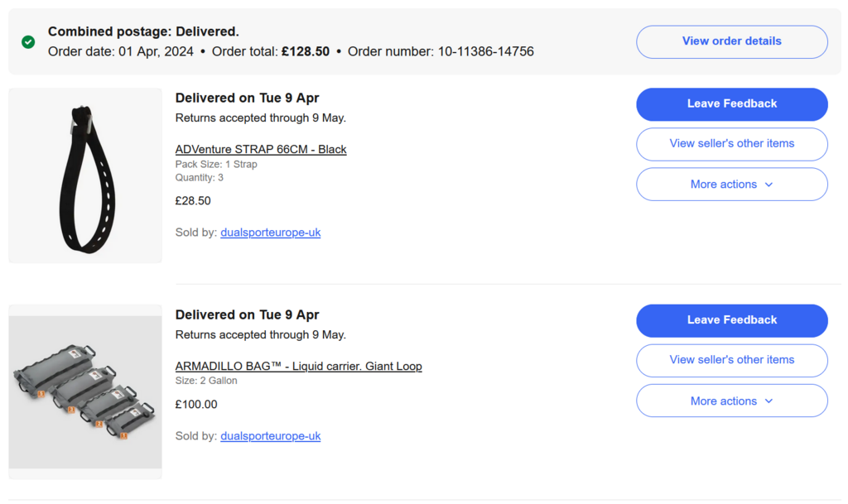848x504 pixels.
Task: Click the £100.00 Armadillo Bag price
Action: click(x=196, y=405)
